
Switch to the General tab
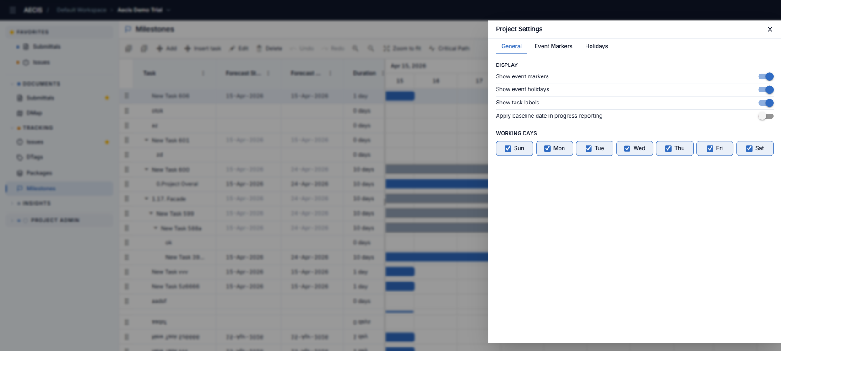pos(511,46)
